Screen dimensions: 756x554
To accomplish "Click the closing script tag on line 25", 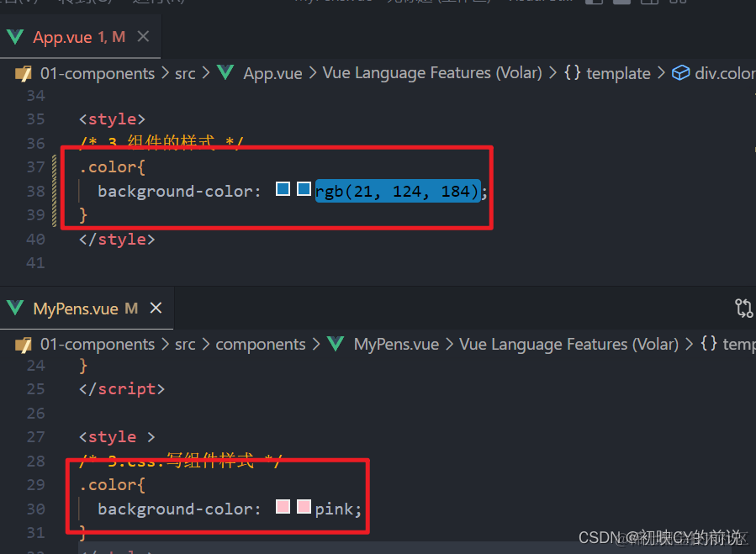I will click(122, 389).
